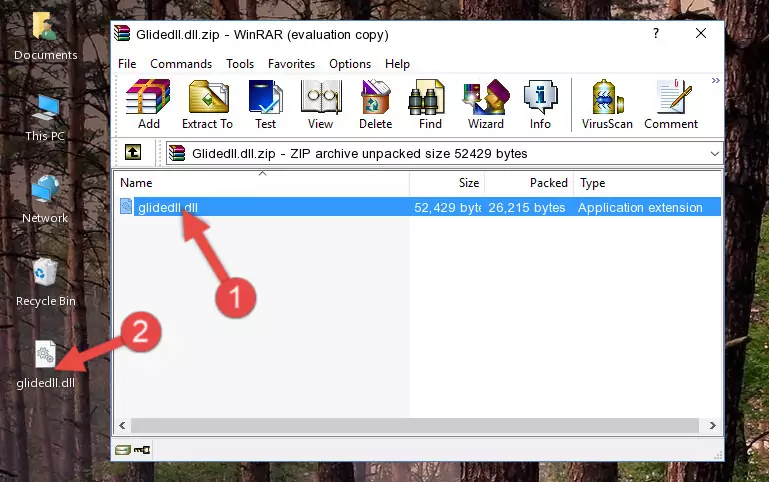Run the Test archive tool
The image size is (769, 482).
click(x=265, y=104)
